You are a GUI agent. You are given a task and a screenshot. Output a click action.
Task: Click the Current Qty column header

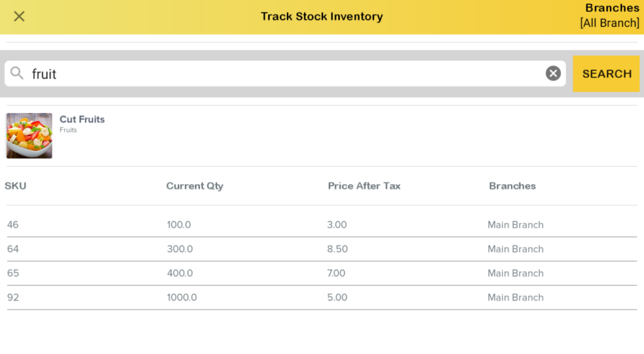(194, 186)
